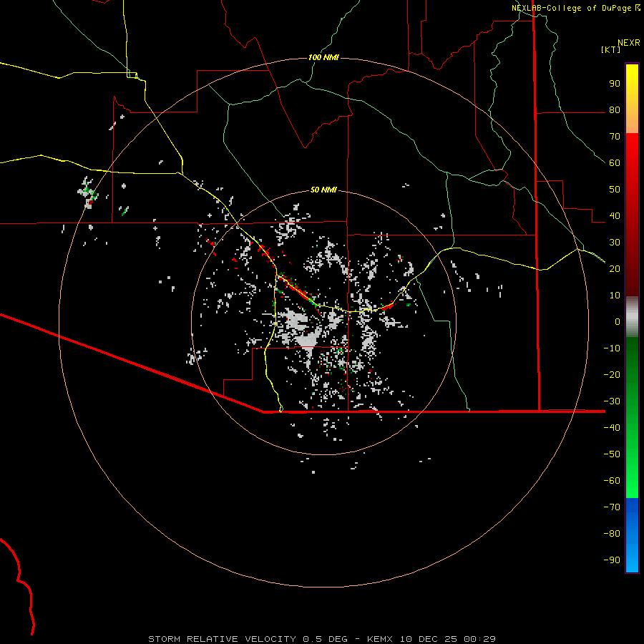Click the 00:29 timestamp in bottom caption
Screen dimensions: 644x644
[481, 638]
